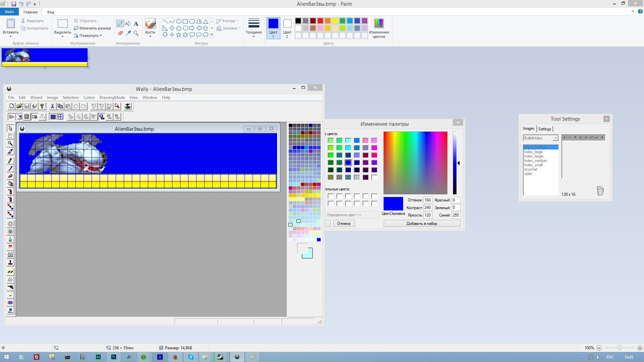
Task: Click the Добавить в набор button
Action: [422, 224]
